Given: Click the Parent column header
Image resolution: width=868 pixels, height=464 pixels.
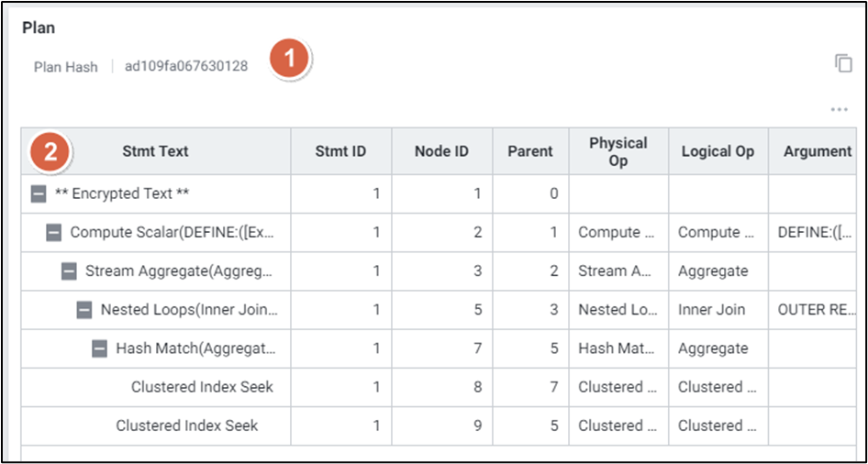Looking at the screenshot, I should click(529, 151).
